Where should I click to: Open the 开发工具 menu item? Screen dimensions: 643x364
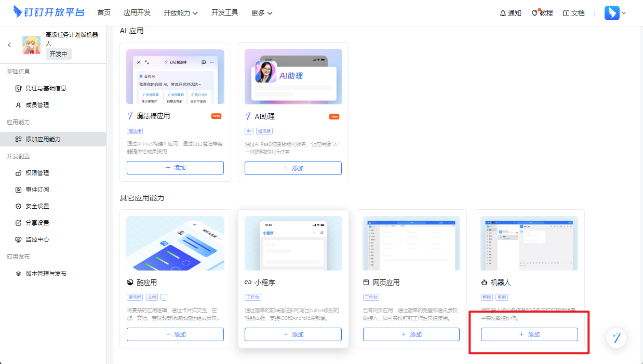click(x=225, y=12)
